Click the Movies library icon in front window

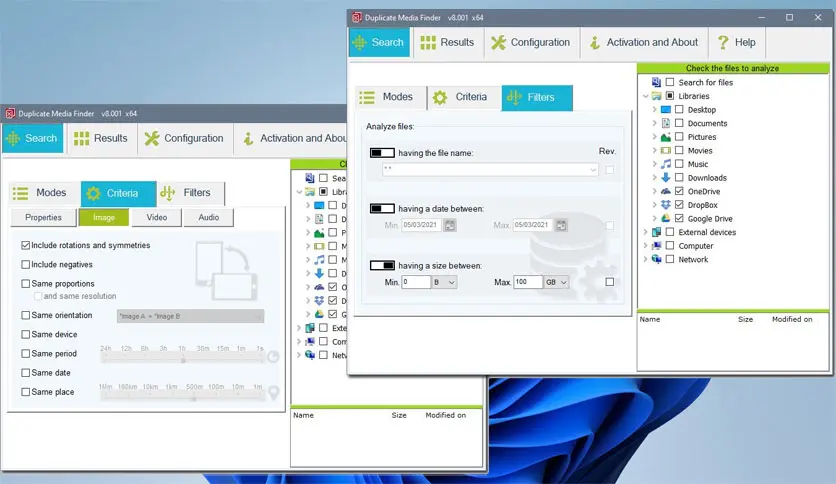[x=665, y=150]
